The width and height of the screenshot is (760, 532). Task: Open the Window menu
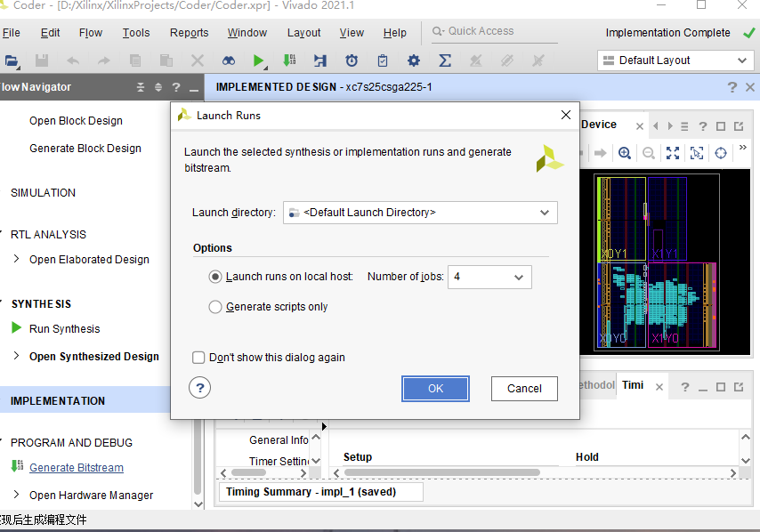point(247,32)
